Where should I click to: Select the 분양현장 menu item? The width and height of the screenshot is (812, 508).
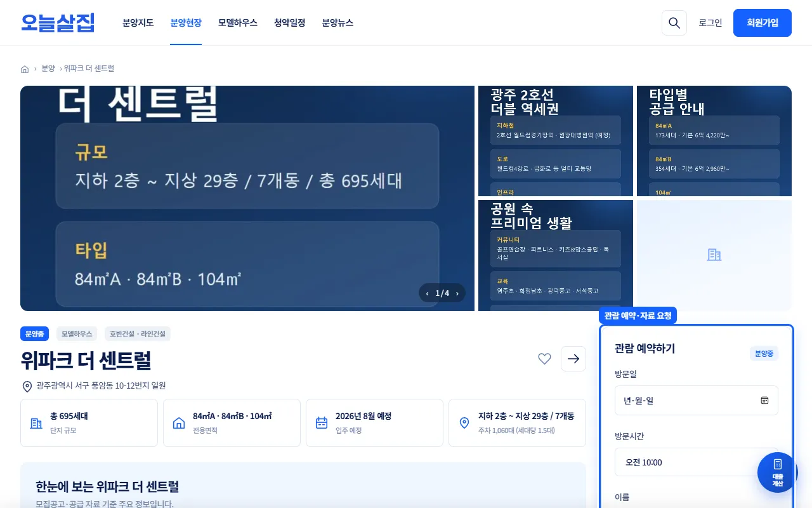186,23
